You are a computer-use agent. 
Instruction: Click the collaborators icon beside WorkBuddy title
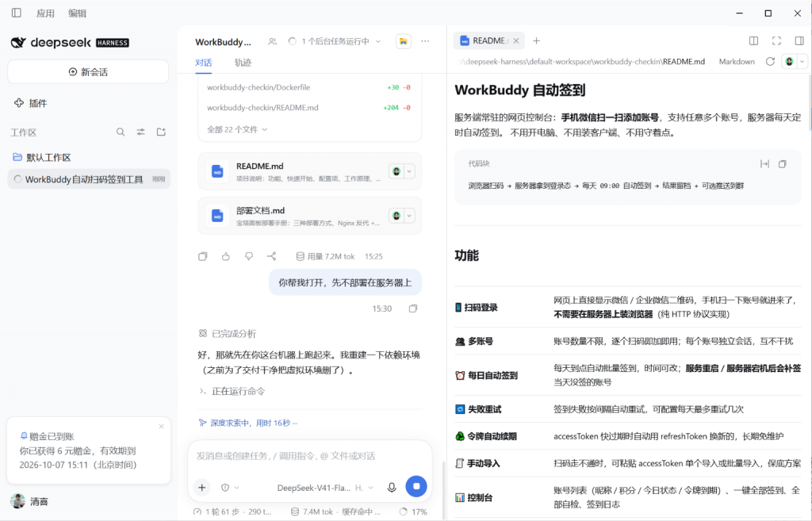(x=273, y=41)
